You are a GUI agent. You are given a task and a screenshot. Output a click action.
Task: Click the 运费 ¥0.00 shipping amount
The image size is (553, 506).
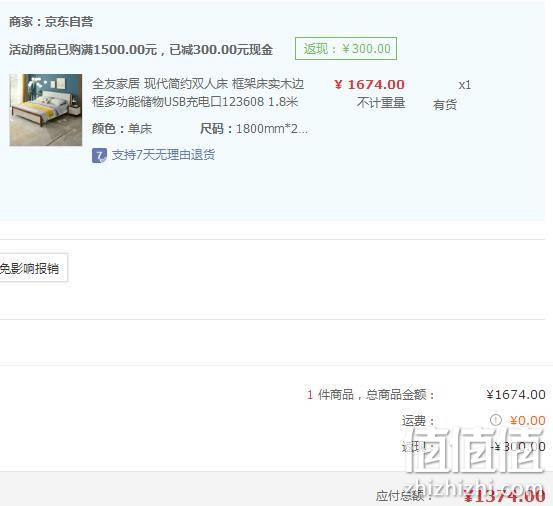[527, 421]
